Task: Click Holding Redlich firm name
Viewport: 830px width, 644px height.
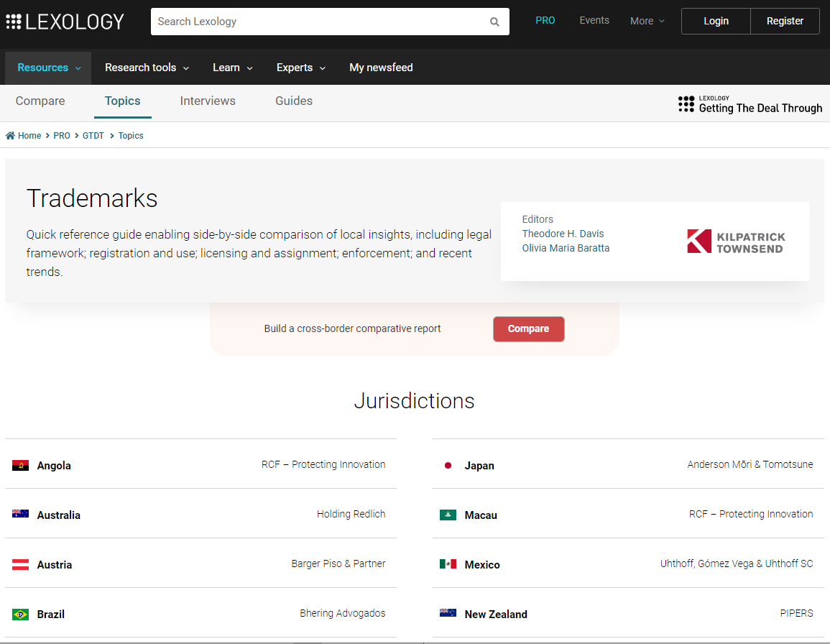Action: (x=351, y=514)
